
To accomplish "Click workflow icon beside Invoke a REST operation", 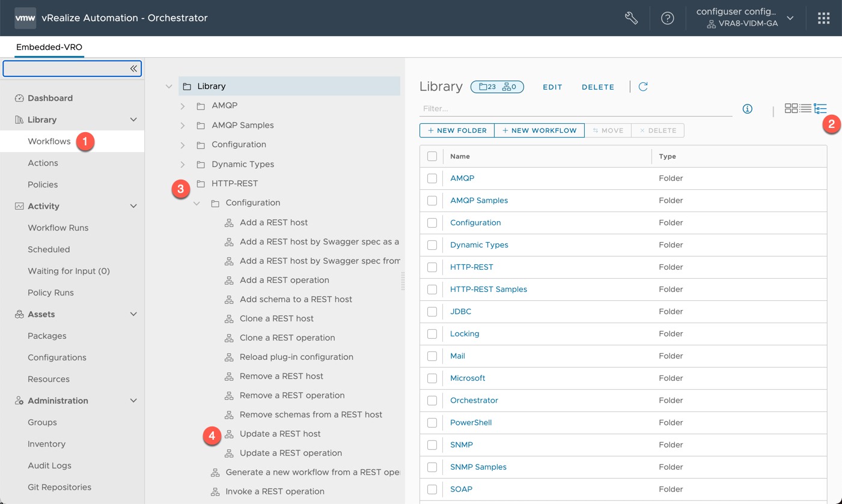I will (x=215, y=491).
